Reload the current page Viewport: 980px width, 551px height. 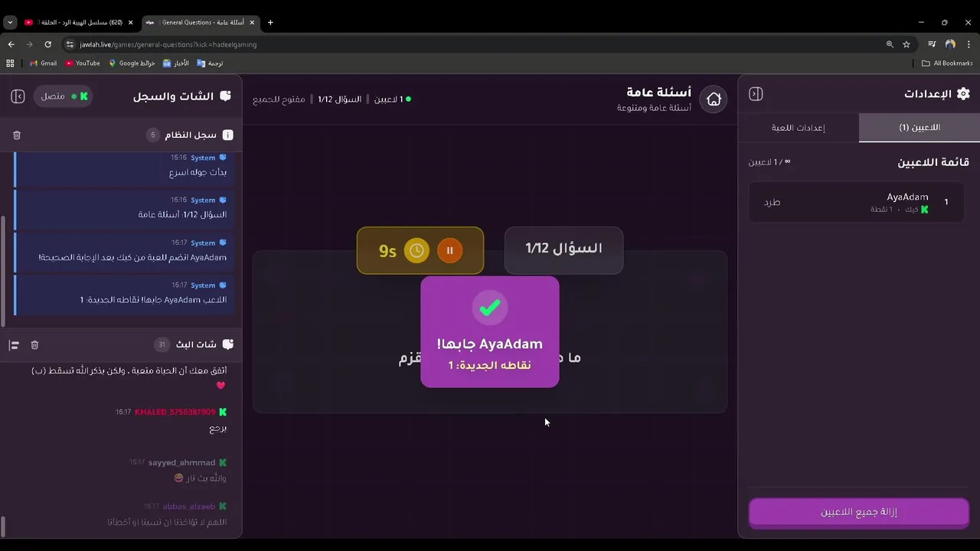tap(47, 44)
